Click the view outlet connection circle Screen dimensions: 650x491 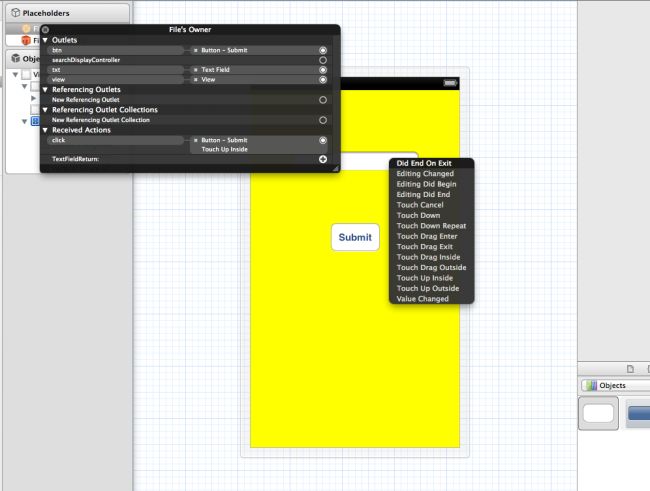coord(323,80)
